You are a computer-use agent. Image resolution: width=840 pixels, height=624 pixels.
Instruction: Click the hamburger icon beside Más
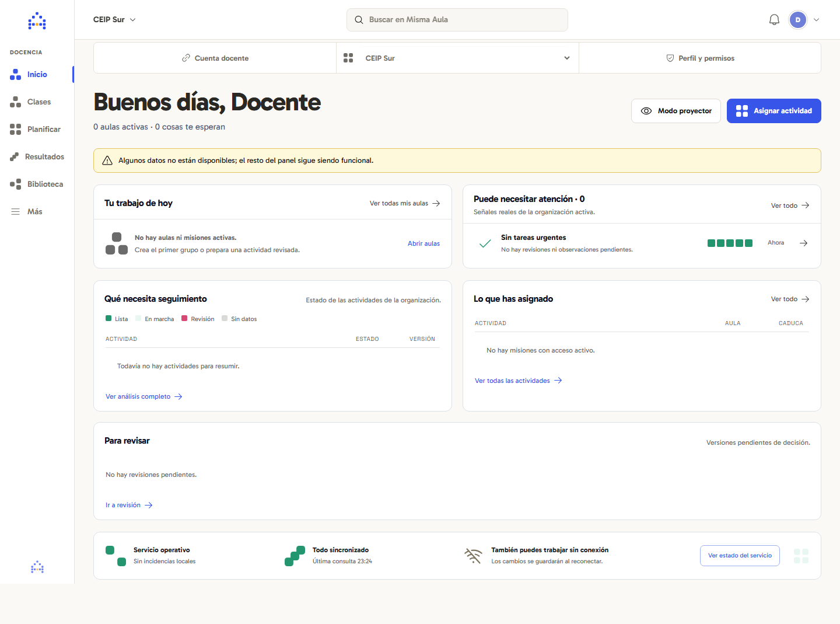pyautogui.click(x=16, y=211)
